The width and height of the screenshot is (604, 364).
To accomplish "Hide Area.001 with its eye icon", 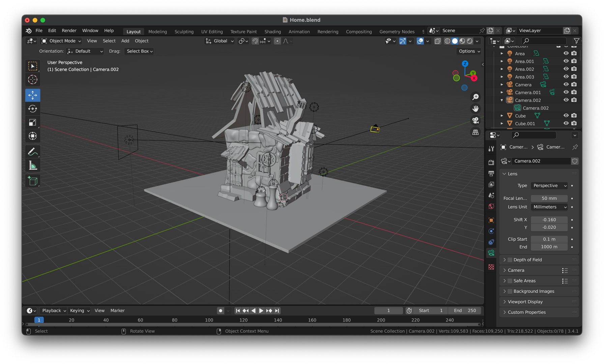I will coord(566,61).
